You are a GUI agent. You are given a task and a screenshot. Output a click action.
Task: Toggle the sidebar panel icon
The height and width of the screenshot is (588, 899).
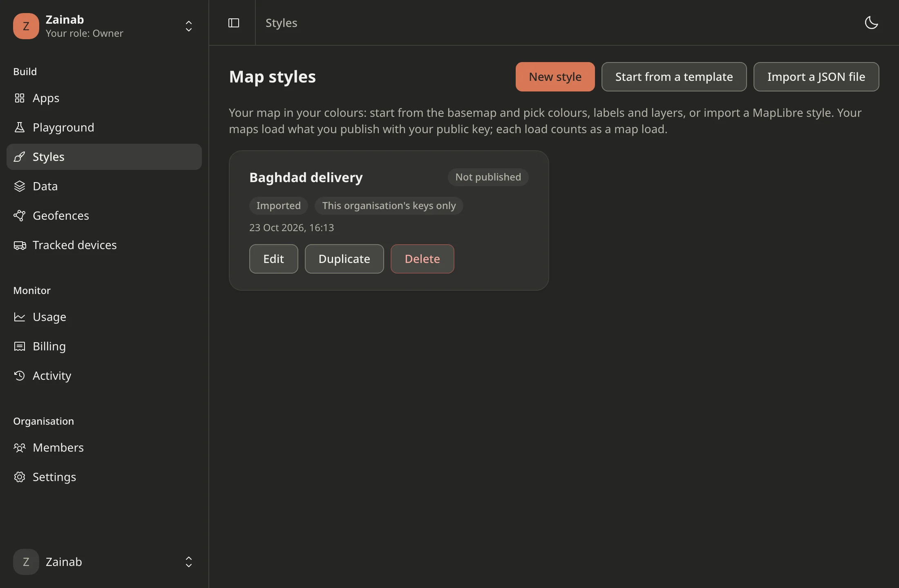[x=234, y=23]
